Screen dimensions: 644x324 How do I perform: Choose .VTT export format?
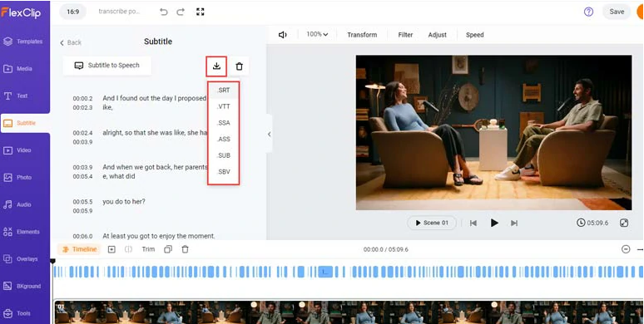coord(224,106)
